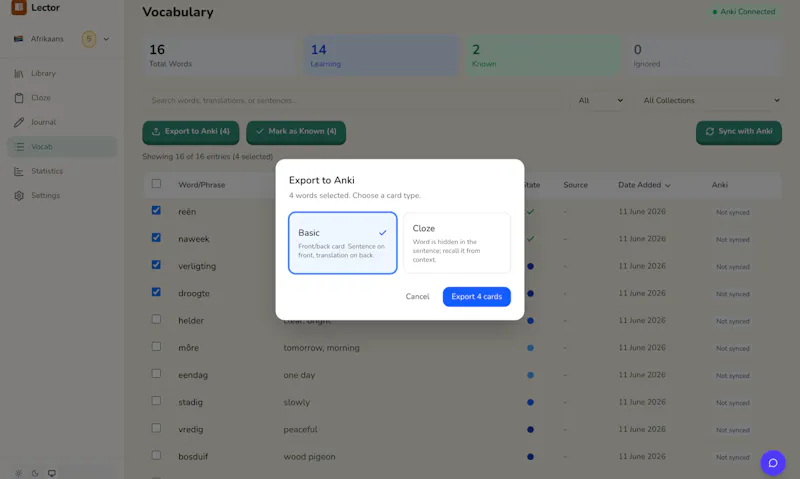Viewport: 800px width, 479px height.
Task: Click Mark as Known (4) button
Action: pos(296,132)
